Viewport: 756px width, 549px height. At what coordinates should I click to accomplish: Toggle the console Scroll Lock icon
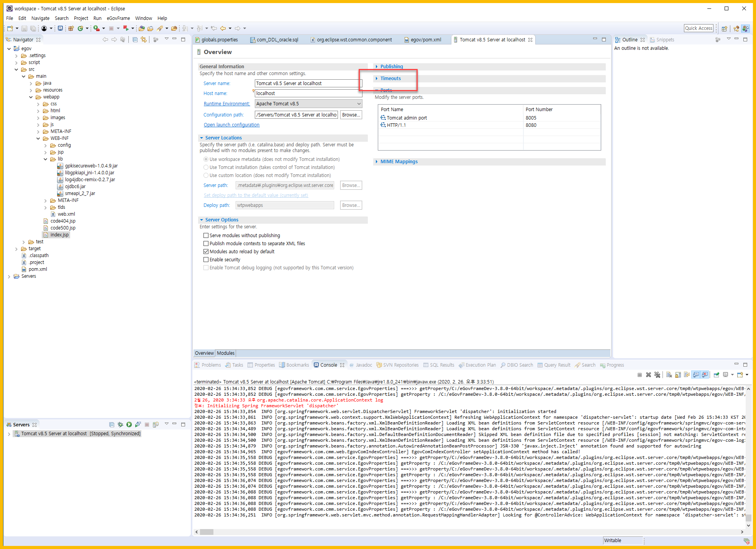[x=678, y=375]
